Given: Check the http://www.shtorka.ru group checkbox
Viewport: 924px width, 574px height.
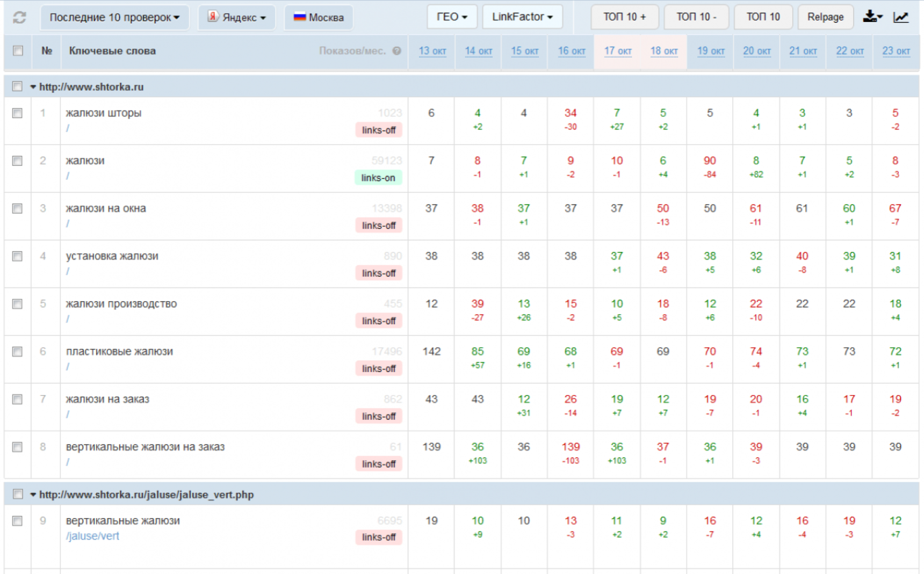Looking at the screenshot, I should tap(18, 86).
